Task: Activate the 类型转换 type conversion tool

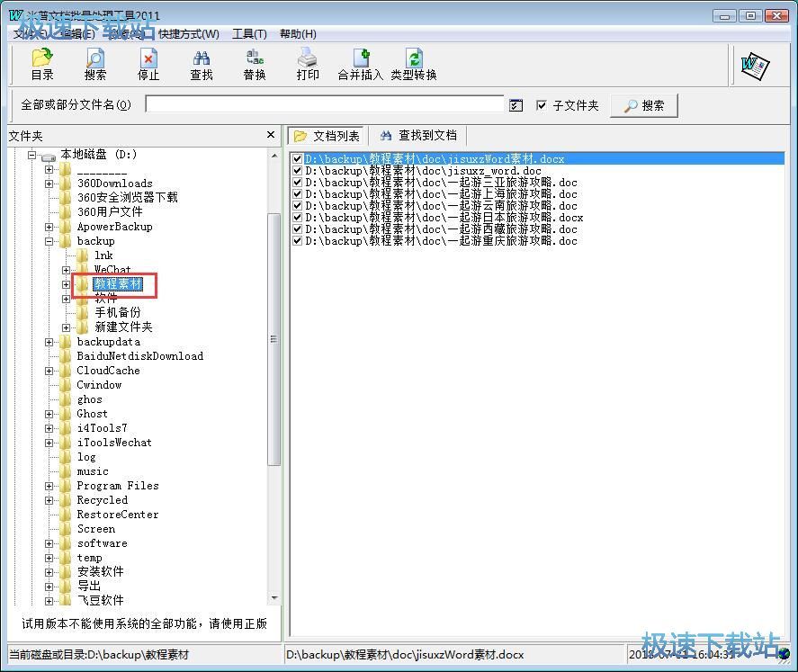Action: [x=413, y=63]
